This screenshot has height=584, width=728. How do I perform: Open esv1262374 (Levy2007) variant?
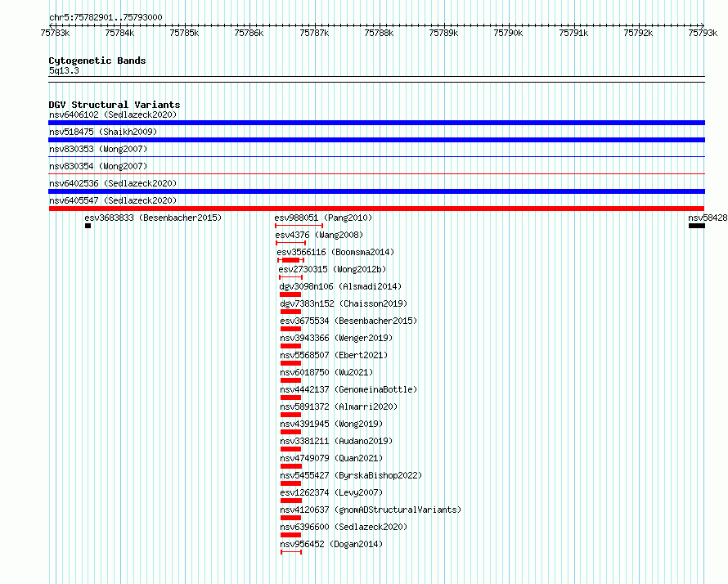pos(331,492)
